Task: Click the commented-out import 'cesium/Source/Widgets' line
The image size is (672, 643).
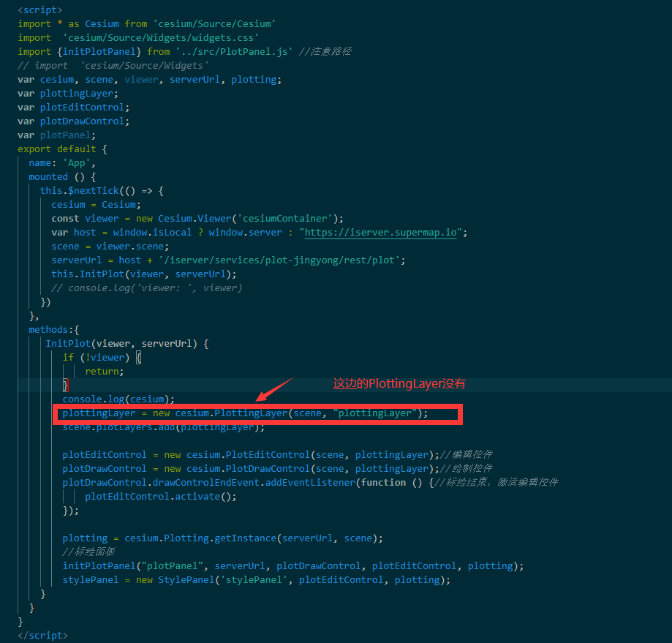Action: tap(113, 66)
